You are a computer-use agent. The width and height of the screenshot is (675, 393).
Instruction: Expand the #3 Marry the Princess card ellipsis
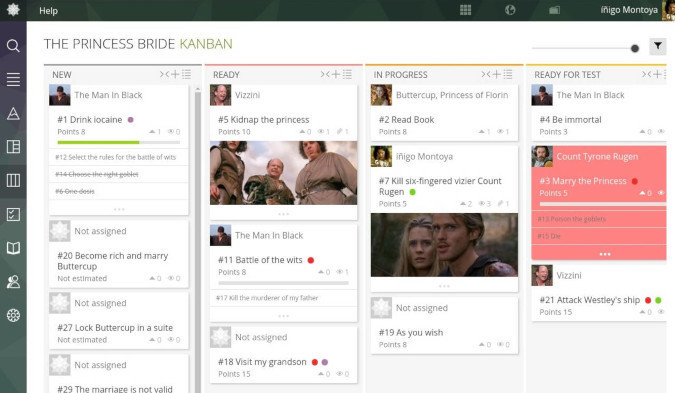605,254
